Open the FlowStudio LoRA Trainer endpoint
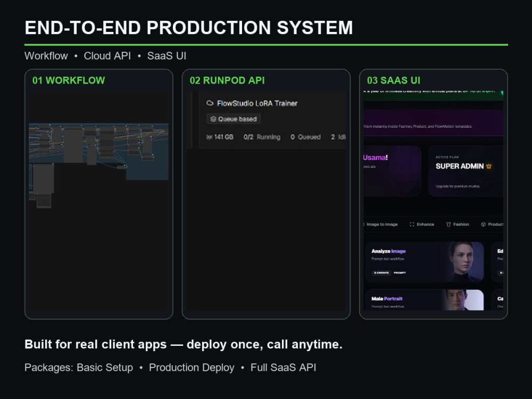532x399 pixels. [257, 103]
